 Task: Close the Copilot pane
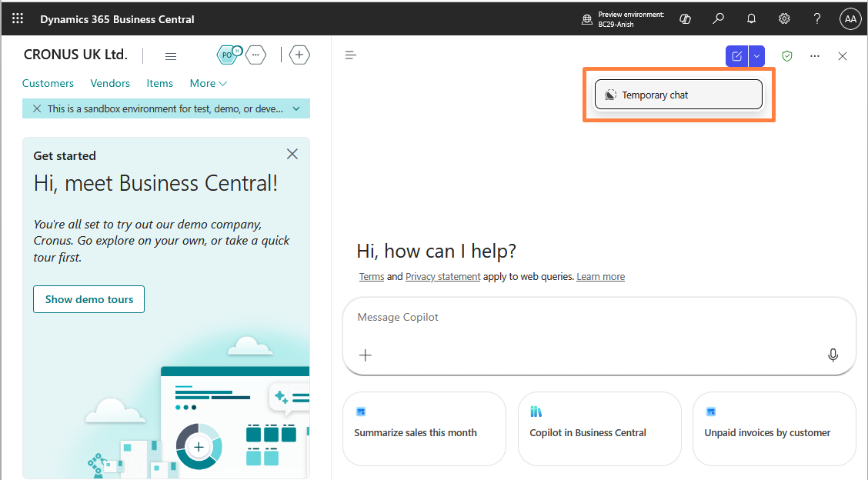tap(843, 56)
